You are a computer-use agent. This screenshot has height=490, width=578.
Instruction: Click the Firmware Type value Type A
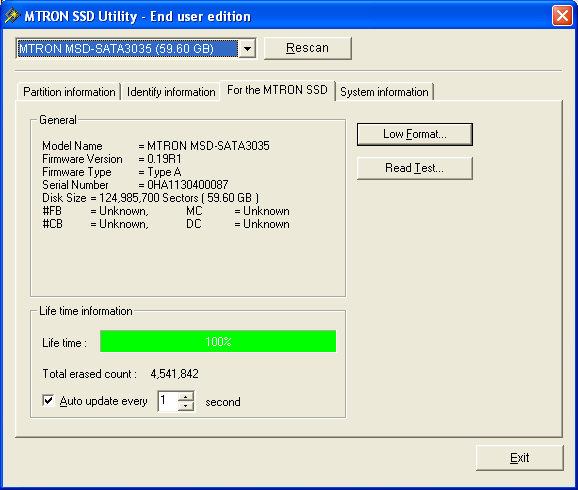point(164,172)
